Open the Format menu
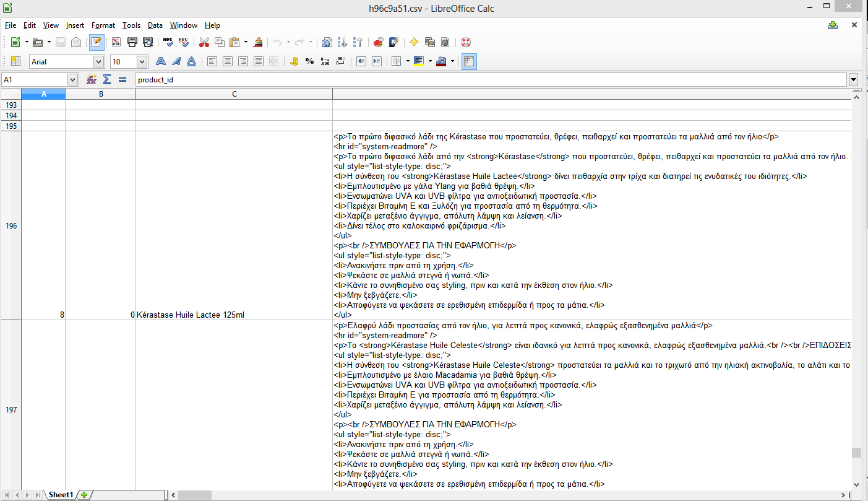Screen dimensions: 868x501 pos(103,25)
